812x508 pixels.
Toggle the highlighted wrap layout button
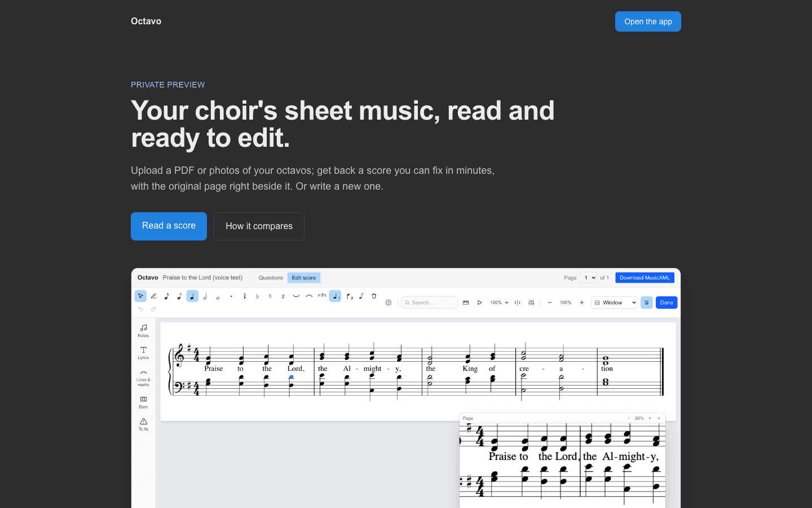coord(647,303)
